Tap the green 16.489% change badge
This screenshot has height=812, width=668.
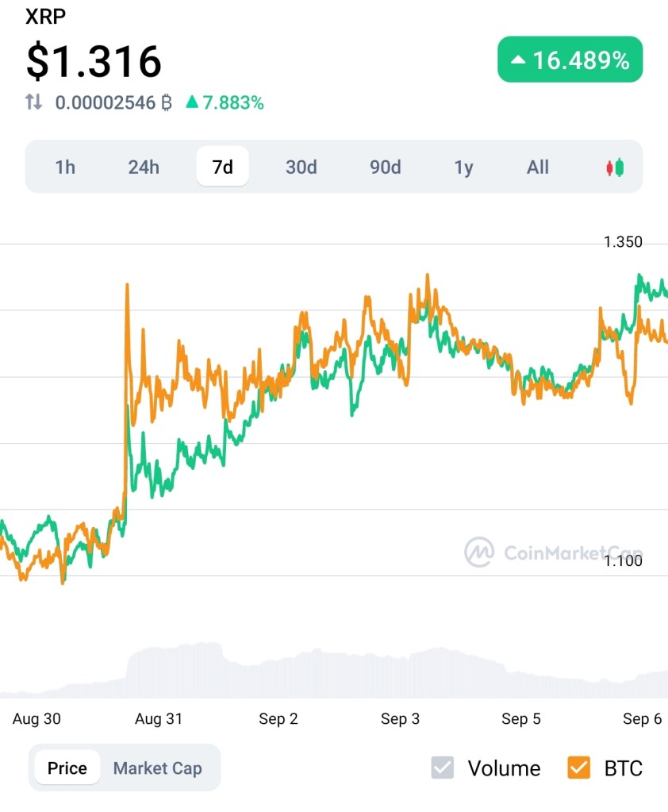[x=570, y=60]
